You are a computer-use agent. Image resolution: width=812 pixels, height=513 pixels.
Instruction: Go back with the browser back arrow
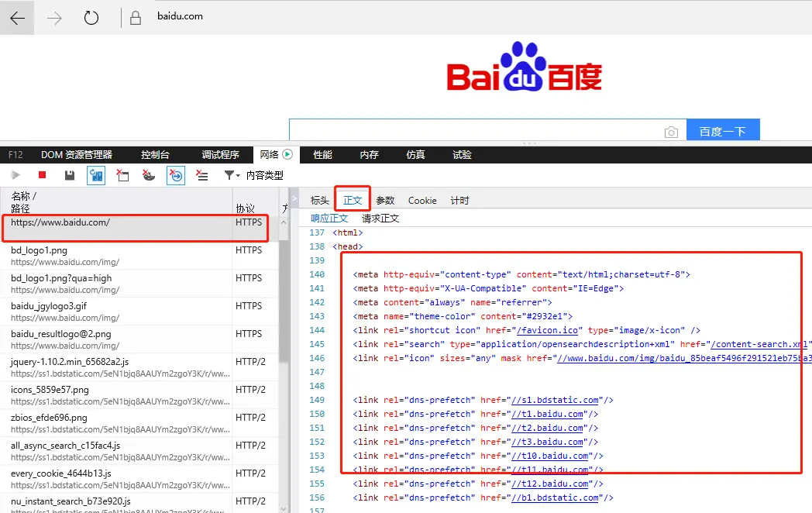(17, 18)
